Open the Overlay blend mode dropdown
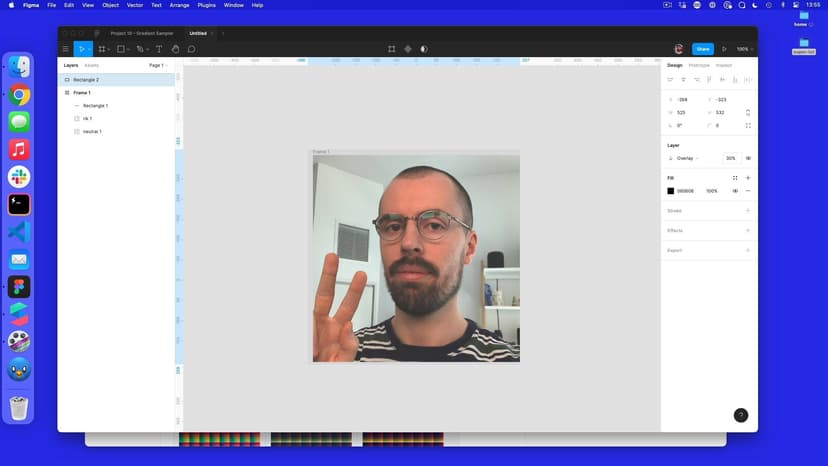Screen dimensions: 828x466 (x=688, y=159)
